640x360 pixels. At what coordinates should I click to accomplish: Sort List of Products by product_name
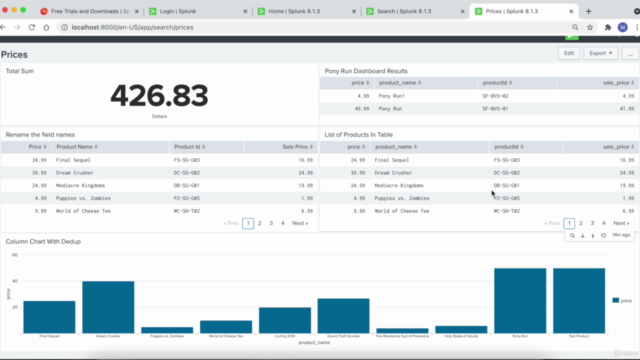pyautogui.click(x=396, y=147)
